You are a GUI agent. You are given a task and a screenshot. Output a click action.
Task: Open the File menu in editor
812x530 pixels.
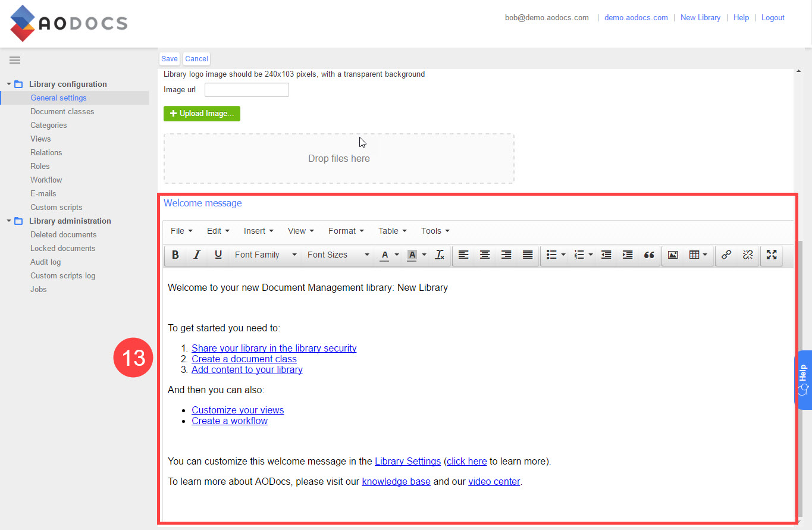coord(181,231)
